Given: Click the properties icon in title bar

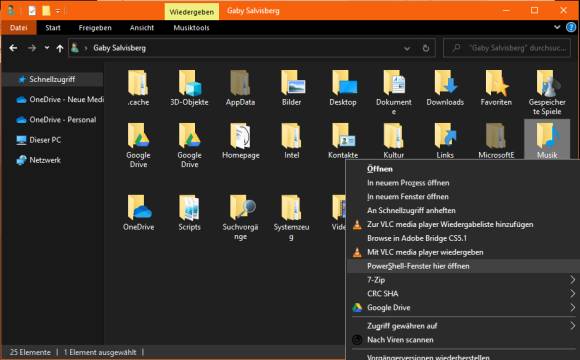Looking at the screenshot, I should [32, 11].
